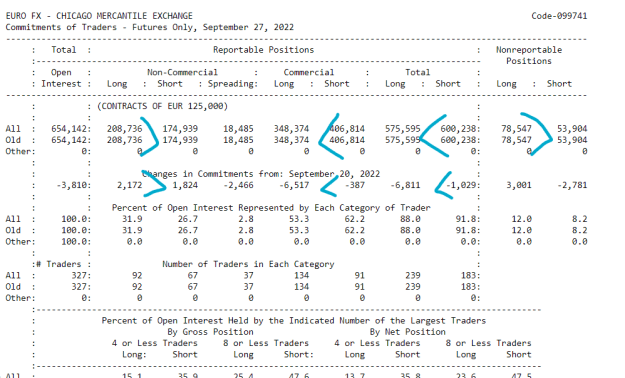
Task: Click the Percent of Open Interest Represented heading
Action: point(271,208)
